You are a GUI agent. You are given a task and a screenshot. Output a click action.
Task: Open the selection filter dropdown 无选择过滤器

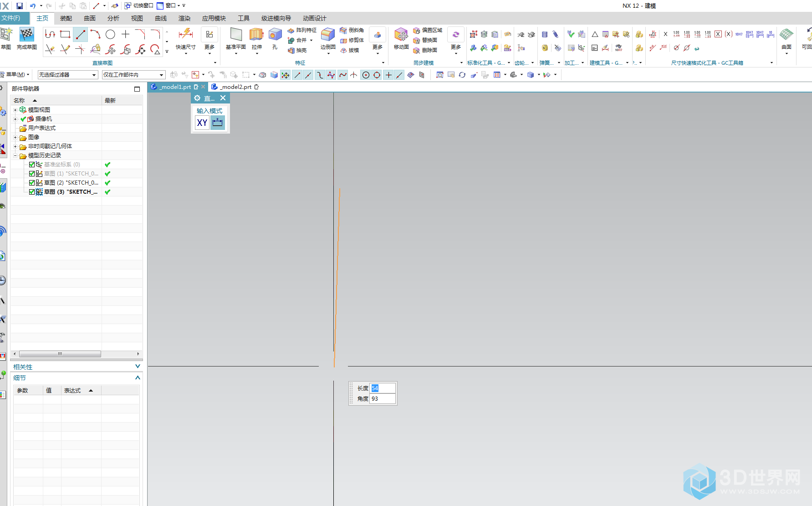[68, 75]
